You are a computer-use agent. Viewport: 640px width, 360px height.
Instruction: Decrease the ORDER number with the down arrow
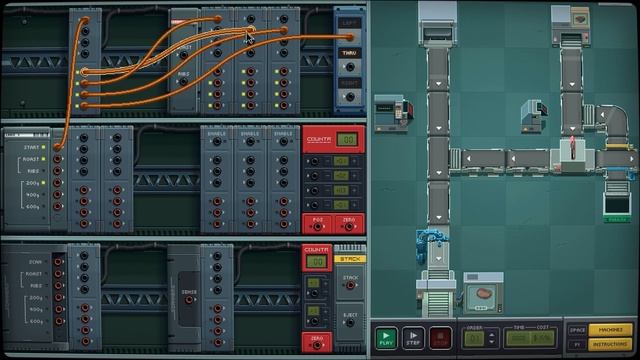click(491, 342)
